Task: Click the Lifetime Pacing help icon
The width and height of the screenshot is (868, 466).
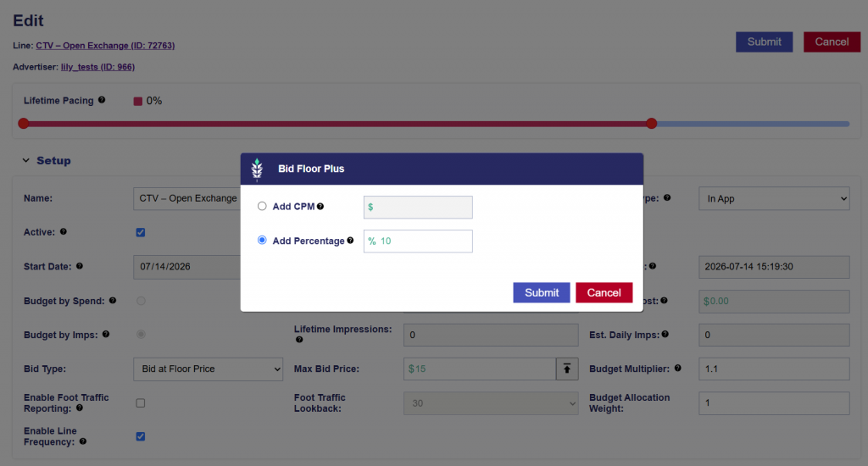Action: point(102,100)
